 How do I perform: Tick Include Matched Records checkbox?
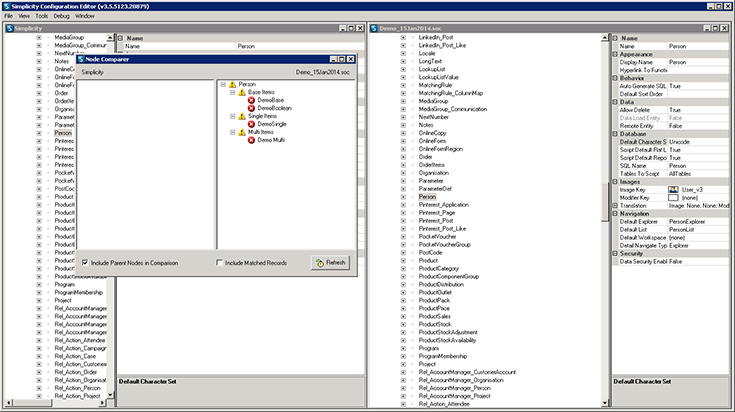tap(219, 262)
